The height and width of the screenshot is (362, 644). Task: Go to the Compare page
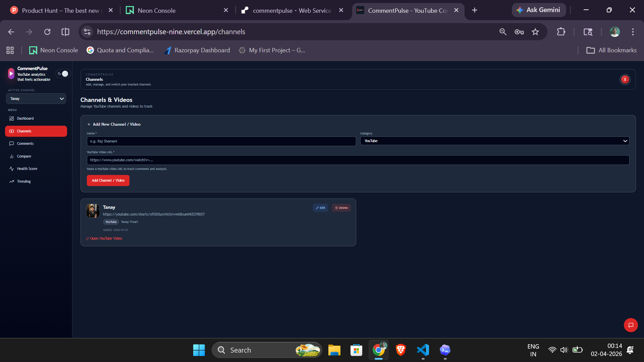(23, 156)
